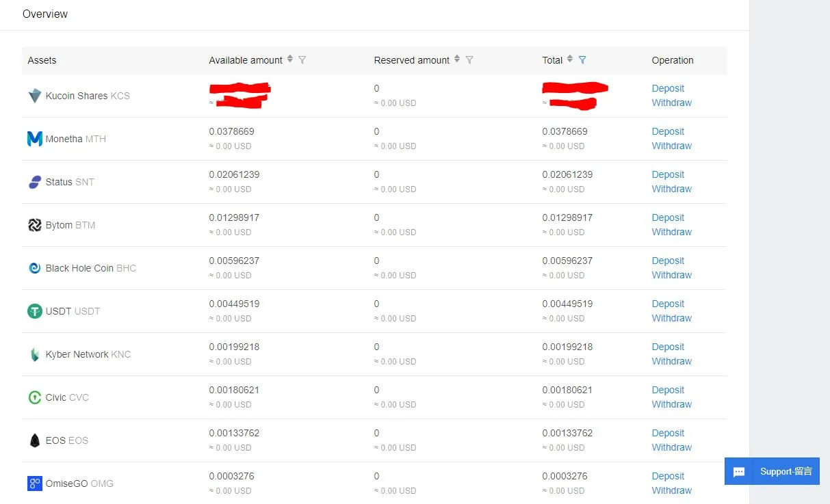
Task: Withdraw USDT
Action: click(x=672, y=318)
